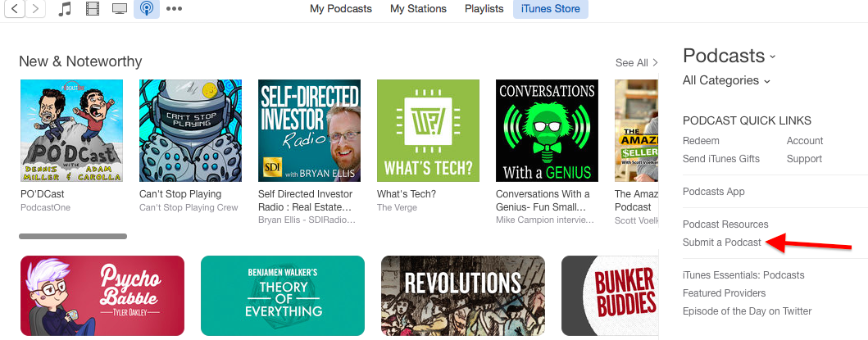Select the TV Shows monitor icon

point(119,9)
